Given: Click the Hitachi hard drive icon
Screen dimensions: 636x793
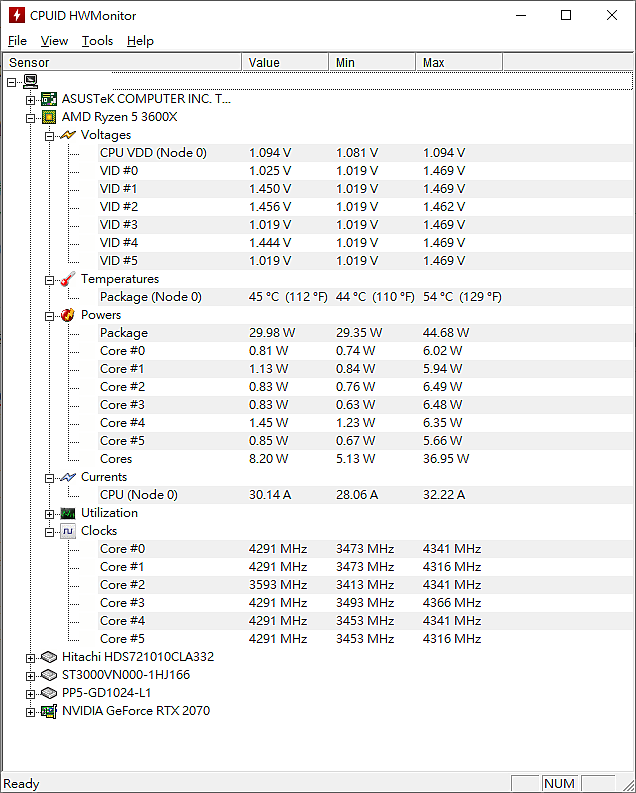Looking at the screenshot, I should pyautogui.click(x=49, y=657).
